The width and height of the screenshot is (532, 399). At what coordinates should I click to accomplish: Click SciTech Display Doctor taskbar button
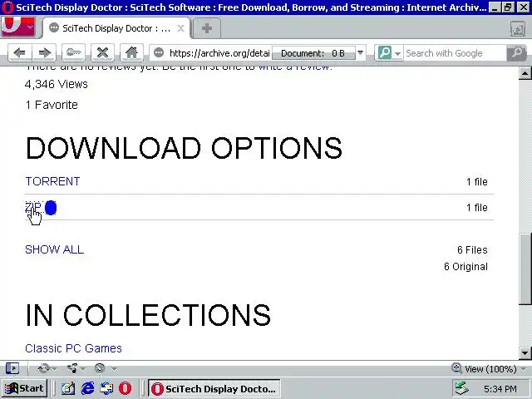(214, 389)
